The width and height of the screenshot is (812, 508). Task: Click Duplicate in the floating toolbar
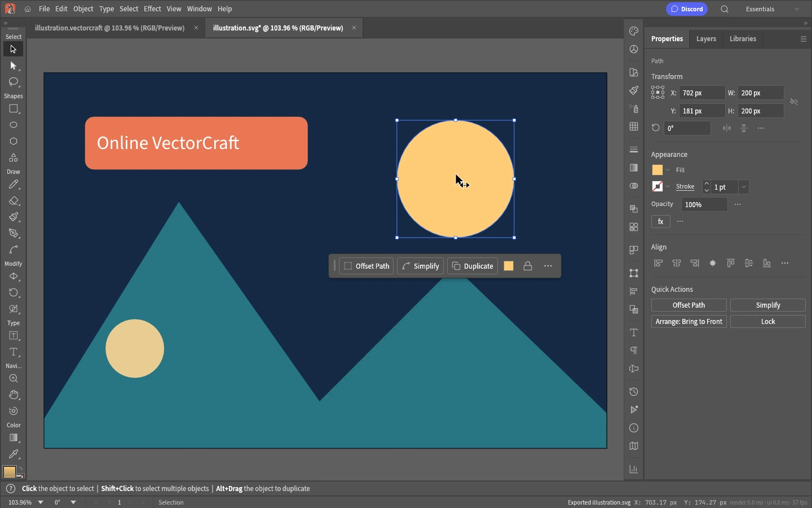pyautogui.click(x=473, y=266)
